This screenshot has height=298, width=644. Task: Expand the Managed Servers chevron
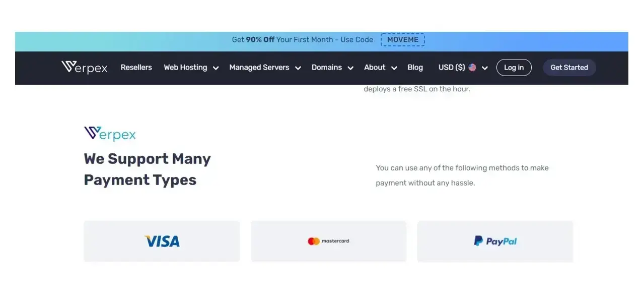point(298,68)
